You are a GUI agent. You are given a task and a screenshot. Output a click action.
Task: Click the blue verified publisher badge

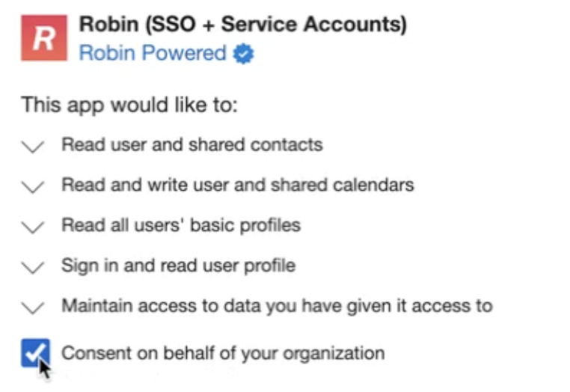(244, 54)
